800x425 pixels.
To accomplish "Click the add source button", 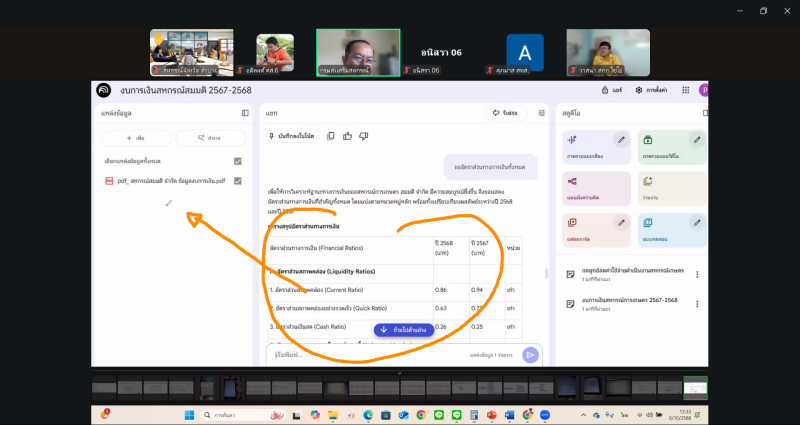I will 135,137.
